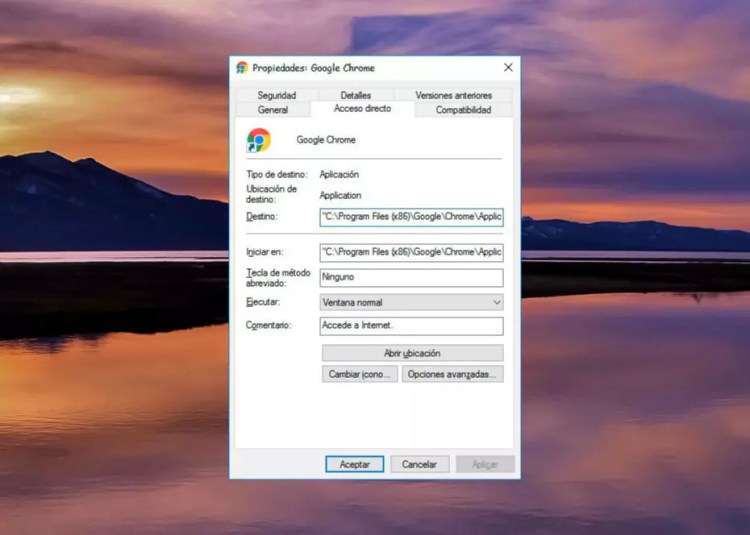The width and height of the screenshot is (750, 535).
Task: Click inside the Destino path field
Action: [411, 216]
